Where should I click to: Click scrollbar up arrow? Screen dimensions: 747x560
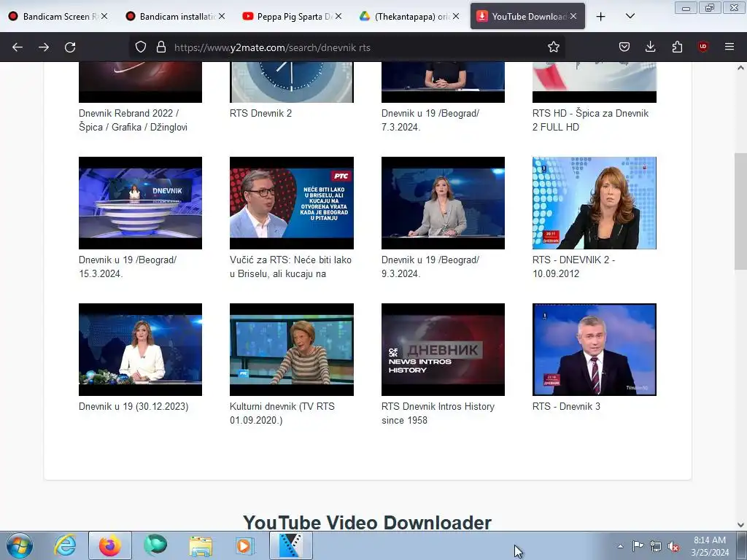(740, 68)
